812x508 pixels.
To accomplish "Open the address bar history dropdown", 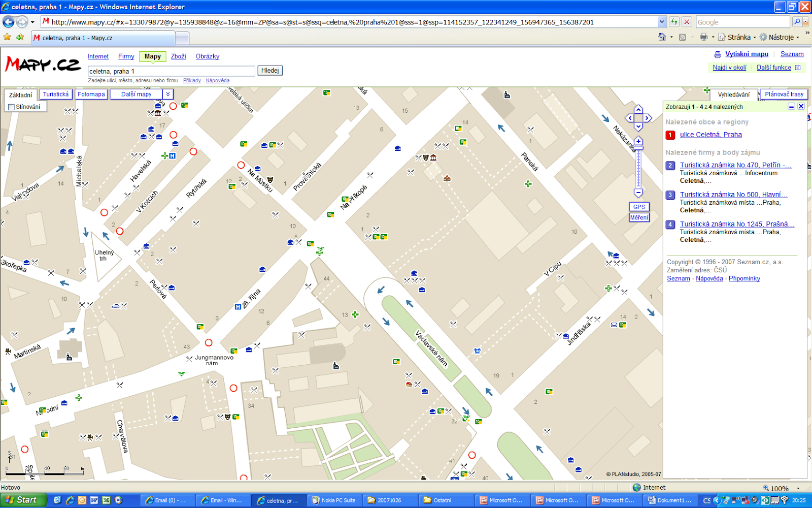I will (x=661, y=22).
